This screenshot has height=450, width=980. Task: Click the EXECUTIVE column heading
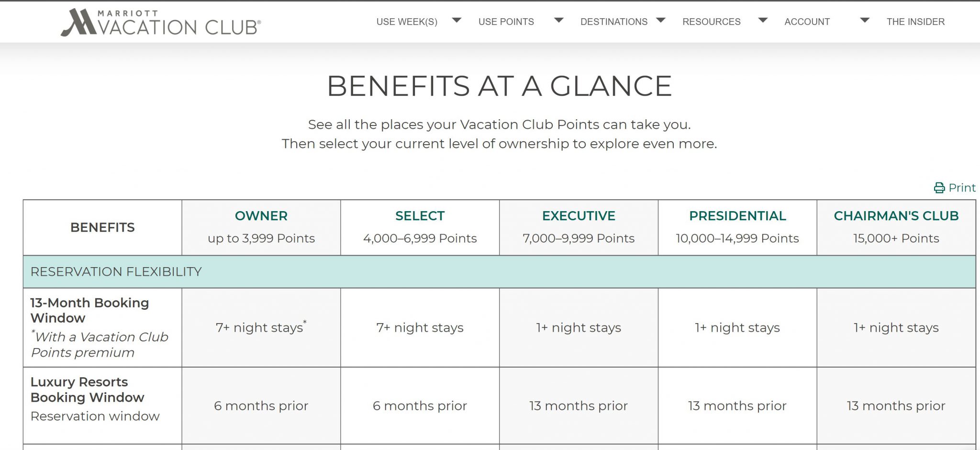click(579, 216)
